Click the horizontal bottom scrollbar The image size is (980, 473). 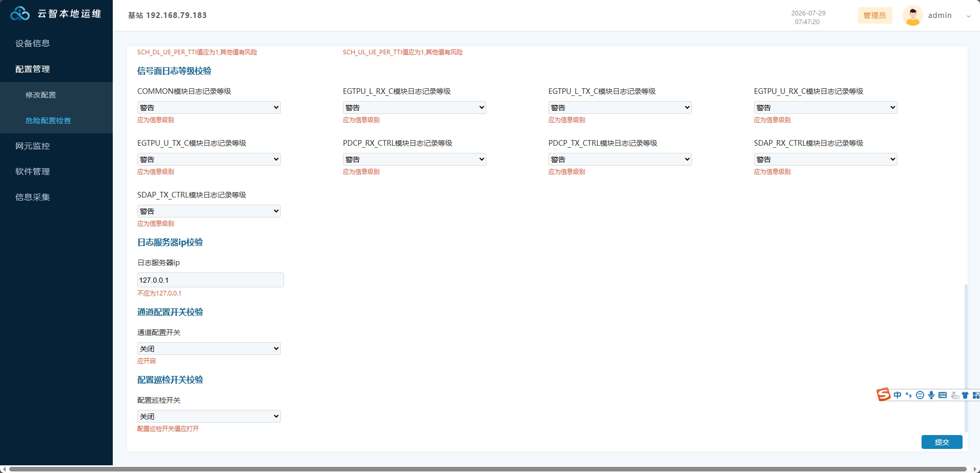click(x=488, y=469)
